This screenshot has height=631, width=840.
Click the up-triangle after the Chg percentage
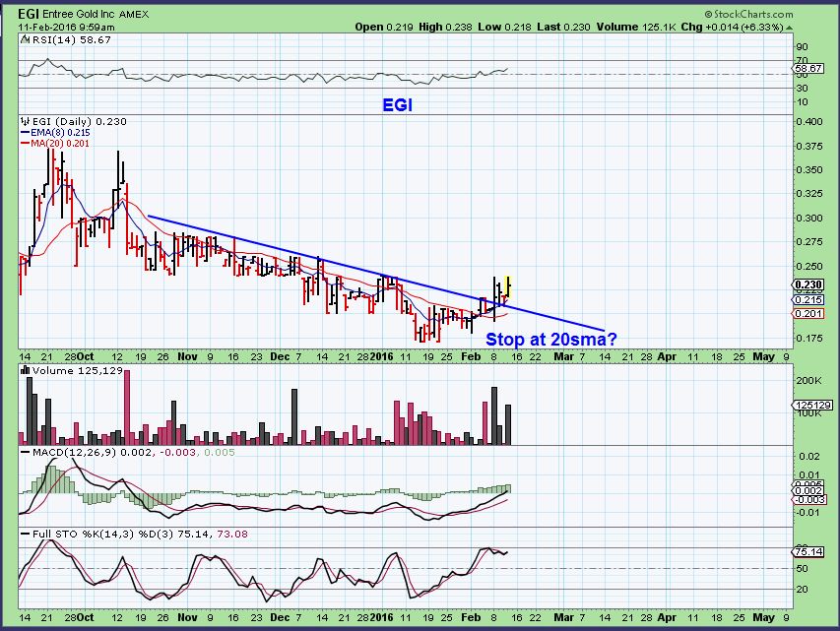790,28
